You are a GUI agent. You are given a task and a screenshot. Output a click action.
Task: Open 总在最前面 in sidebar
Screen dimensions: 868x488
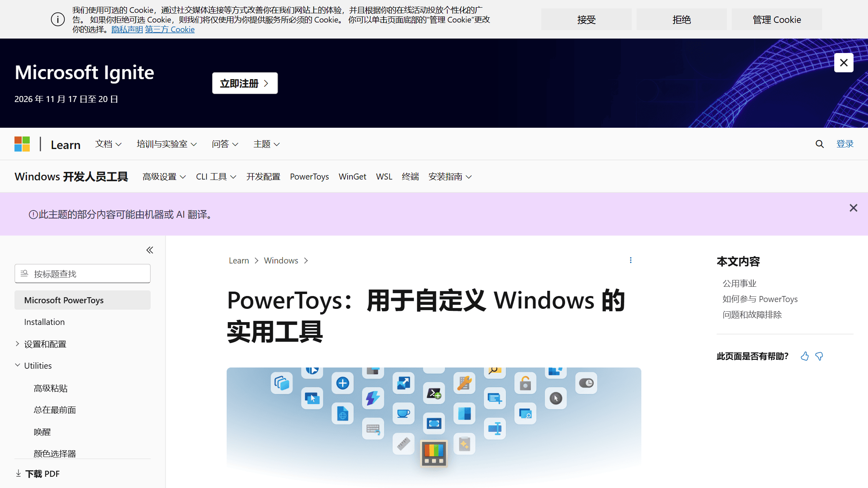[55, 410]
